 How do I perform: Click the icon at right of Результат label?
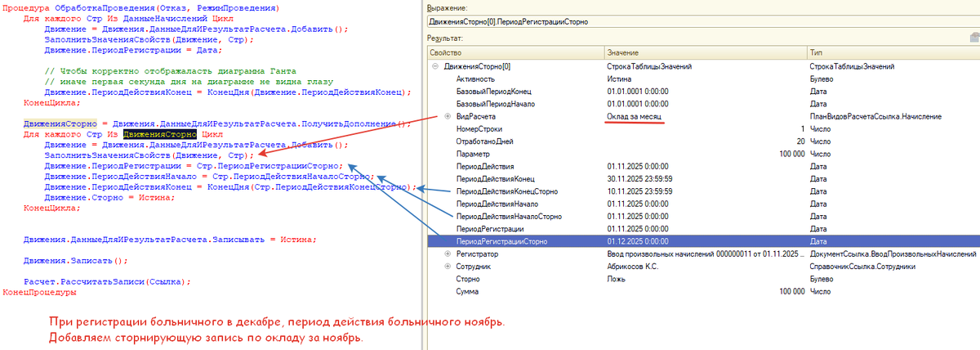[x=973, y=38]
